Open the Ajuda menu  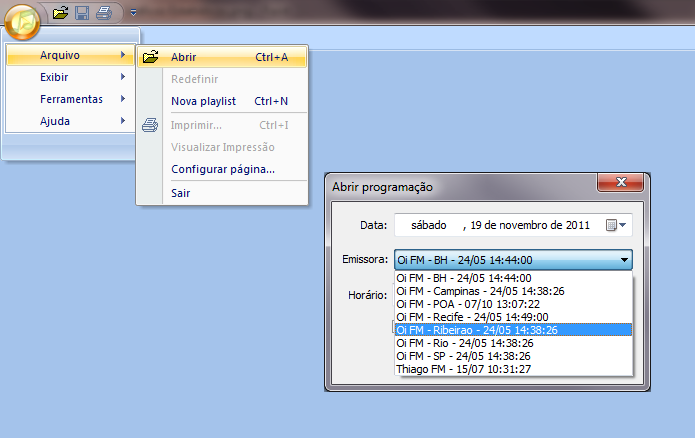pyautogui.click(x=70, y=121)
